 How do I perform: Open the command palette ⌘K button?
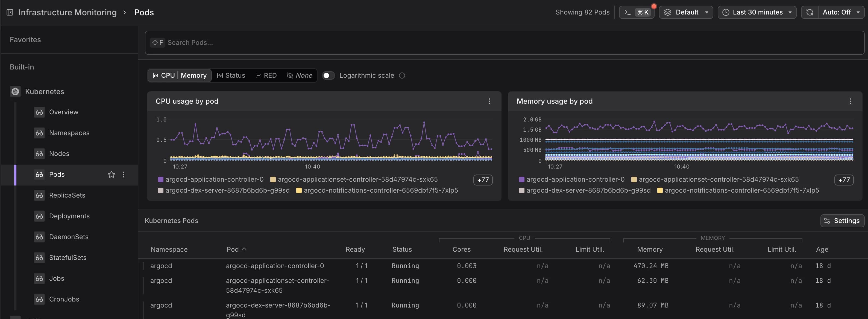pos(636,13)
